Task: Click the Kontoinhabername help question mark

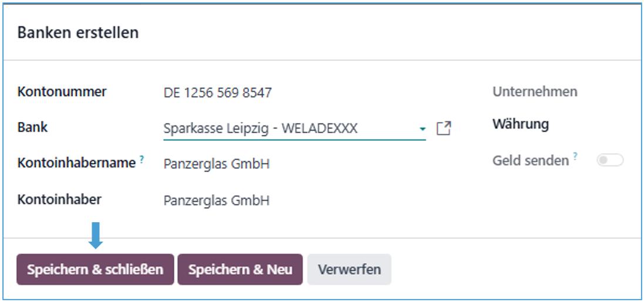Action: (x=142, y=160)
